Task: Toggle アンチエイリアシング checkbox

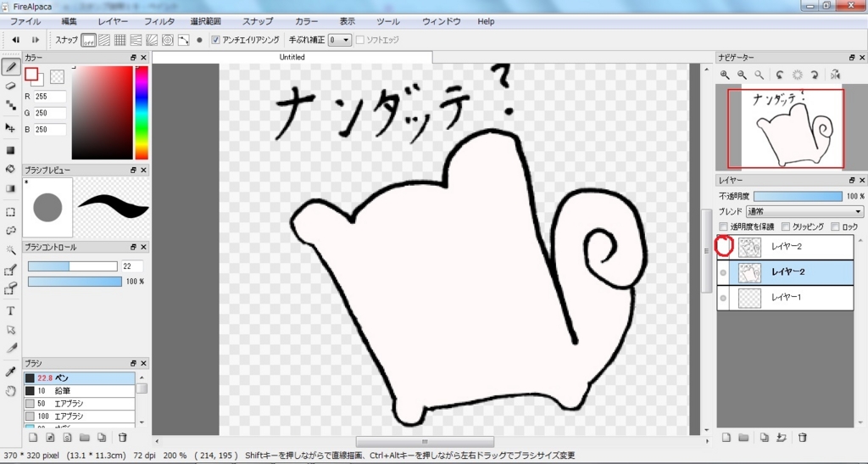Action: [x=216, y=40]
